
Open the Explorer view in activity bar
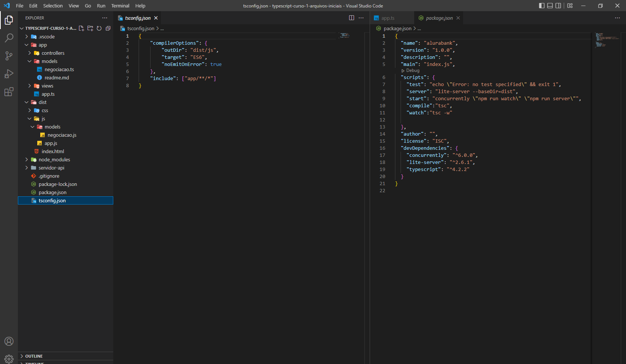pyautogui.click(x=9, y=20)
